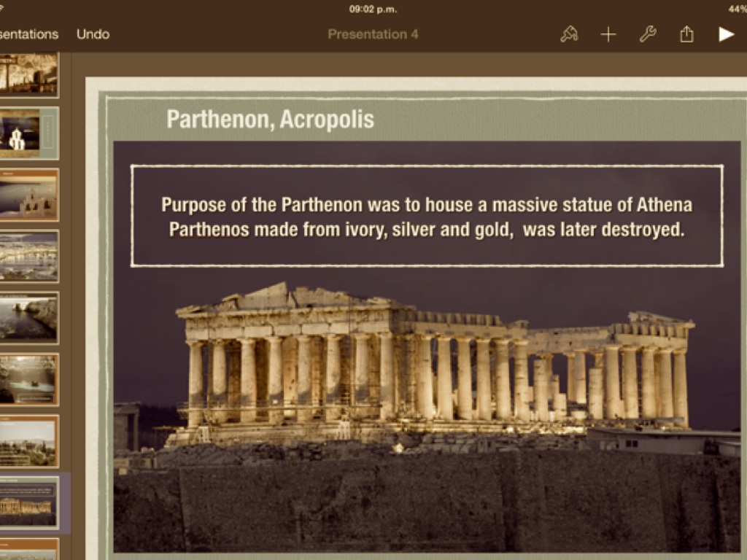Open the bell tower slide thumbnail
The image size is (747, 560).
pyautogui.click(x=28, y=195)
